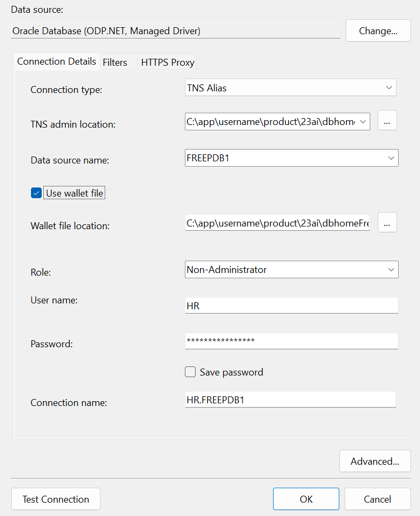Switch to the Filters tab
This screenshot has height=516, width=420.
[114, 61]
